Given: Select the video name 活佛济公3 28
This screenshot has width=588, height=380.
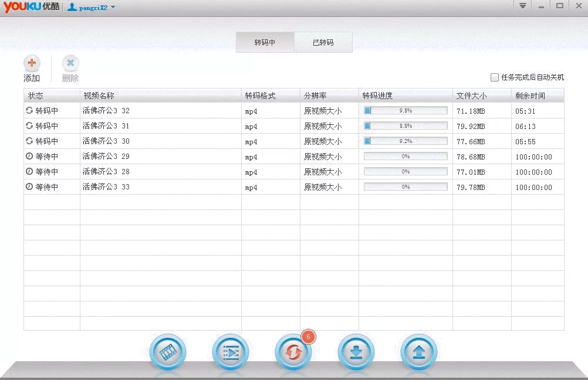Looking at the screenshot, I should click(106, 171).
